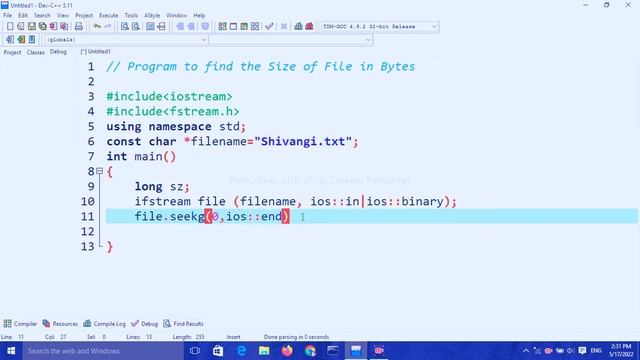Open the View menu

pos(63,16)
